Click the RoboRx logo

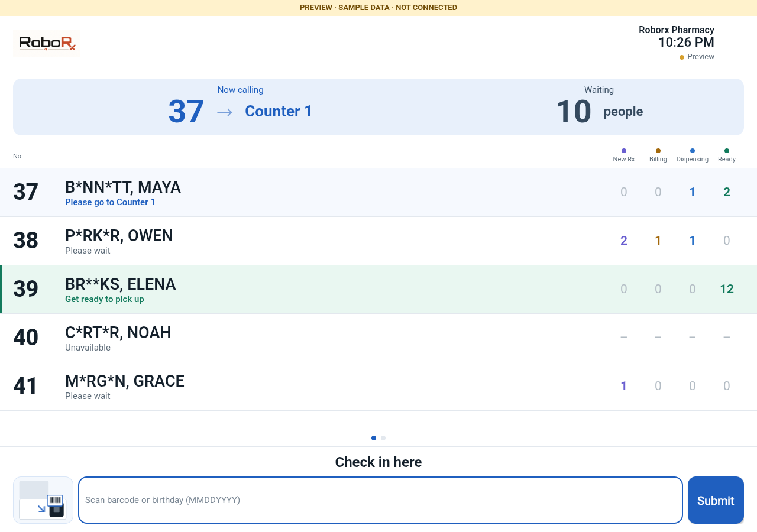(47, 43)
